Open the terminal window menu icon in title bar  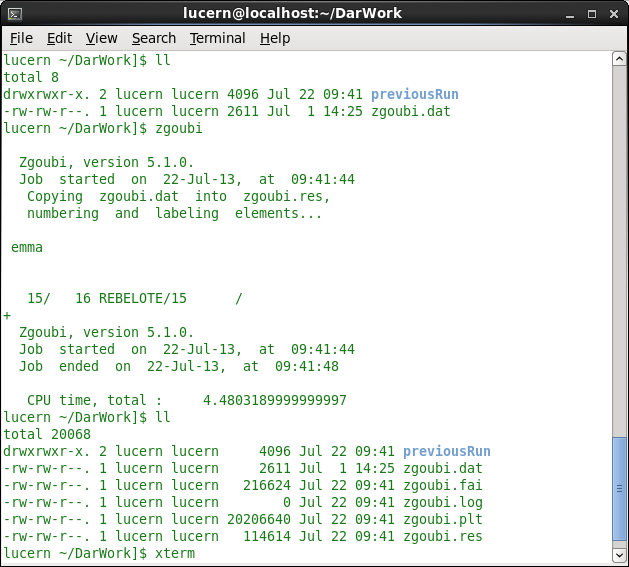point(13,13)
